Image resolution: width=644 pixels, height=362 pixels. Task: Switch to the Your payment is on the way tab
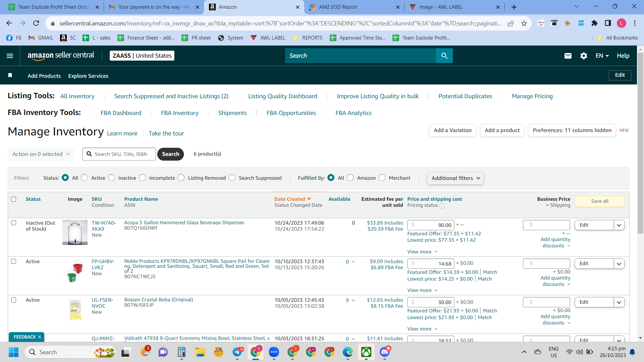[154, 7]
